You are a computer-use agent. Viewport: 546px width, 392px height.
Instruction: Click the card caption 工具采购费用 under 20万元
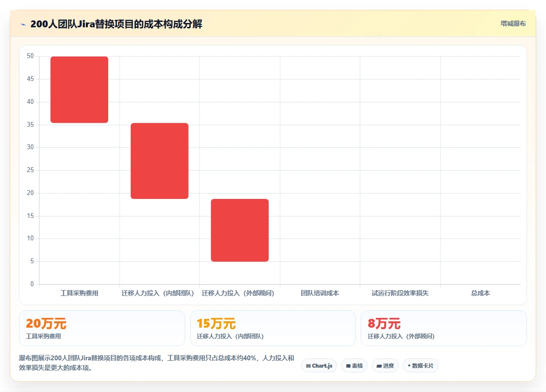click(x=43, y=336)
